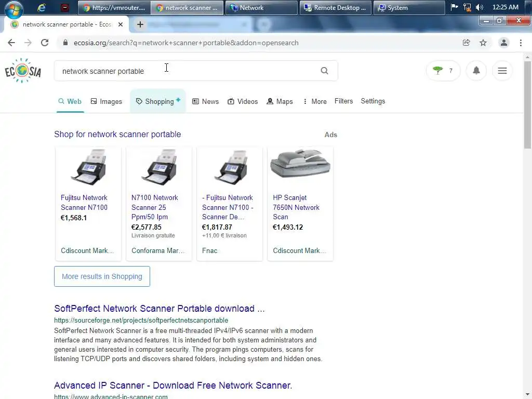Open the Remote Desktop taskbar window
The height and width of the screenshot is (399, 532).
335,7
